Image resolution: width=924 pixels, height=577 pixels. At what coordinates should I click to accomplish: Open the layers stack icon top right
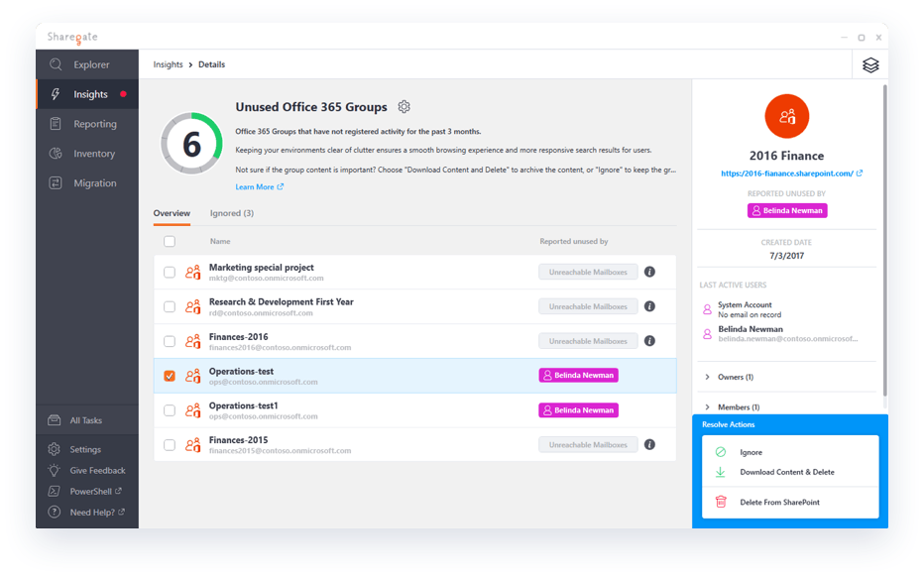point(870,64)
